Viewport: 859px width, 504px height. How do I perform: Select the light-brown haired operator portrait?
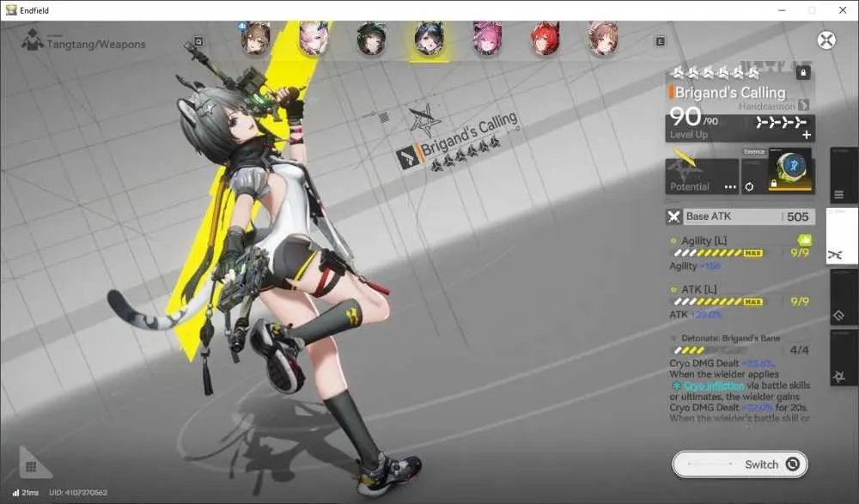tap(603, 39)
